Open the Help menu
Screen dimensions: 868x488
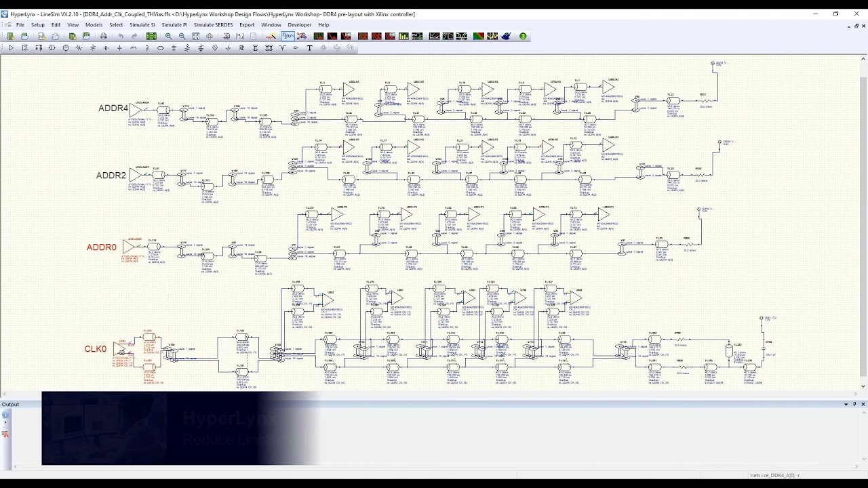pos(323,25)
